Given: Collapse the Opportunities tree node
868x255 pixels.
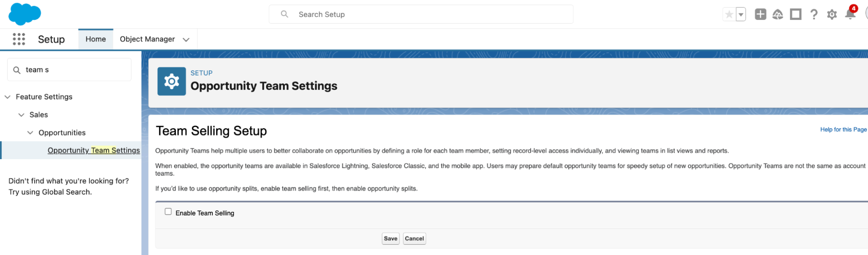Looking at the screenshot, I should click(x=30, y=133).
